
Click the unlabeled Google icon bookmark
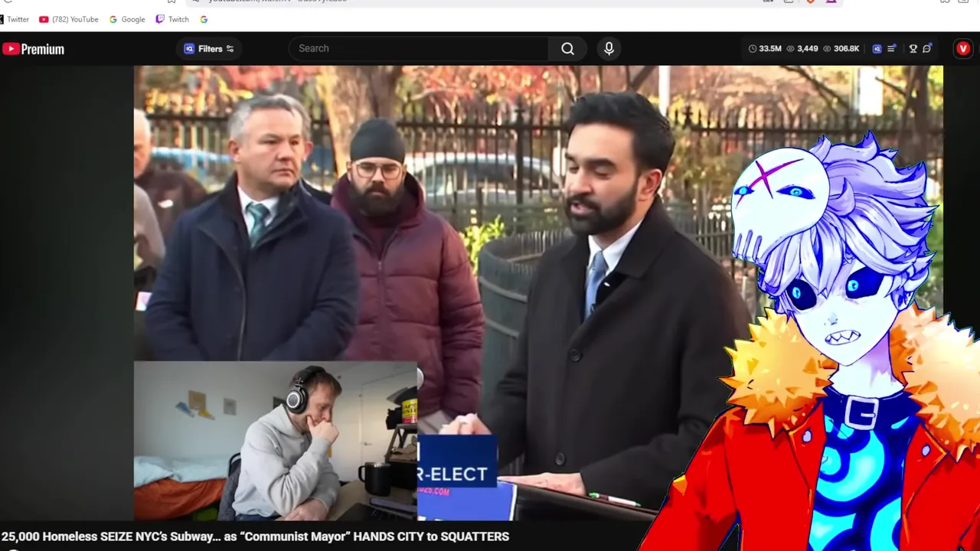click(204, 19)
